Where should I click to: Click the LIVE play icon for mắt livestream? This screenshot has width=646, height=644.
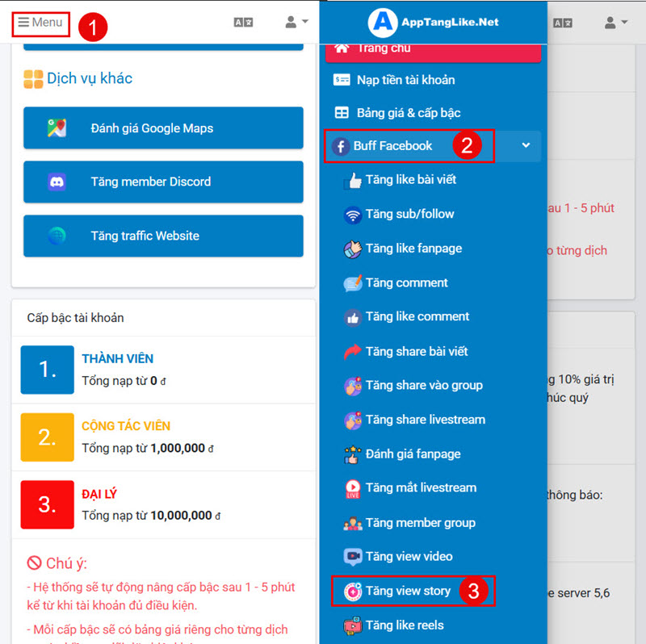[353, 489]
